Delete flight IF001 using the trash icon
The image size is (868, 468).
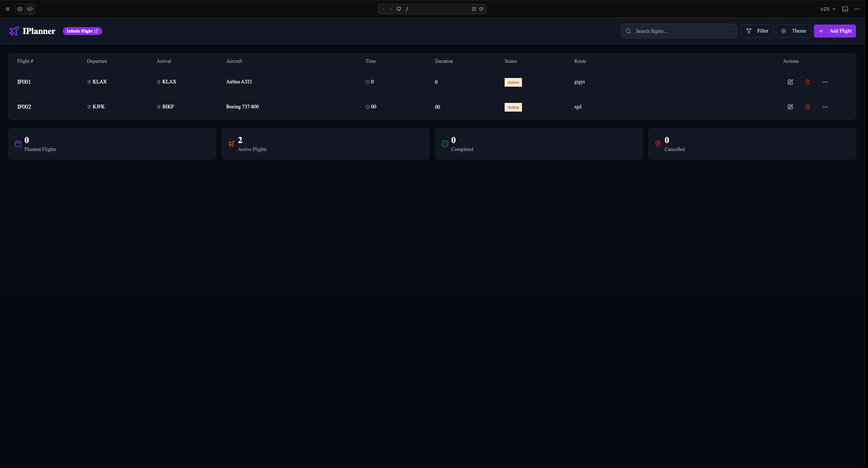(808, 82)
